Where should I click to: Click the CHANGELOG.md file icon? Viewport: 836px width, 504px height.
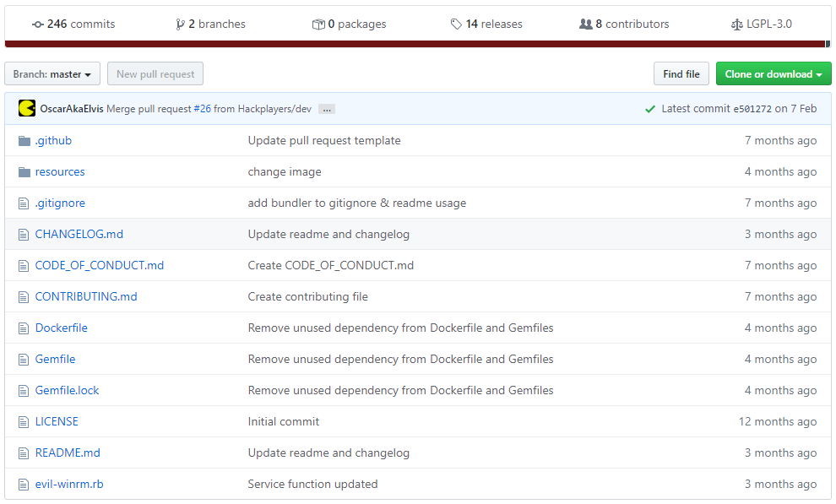24,235
